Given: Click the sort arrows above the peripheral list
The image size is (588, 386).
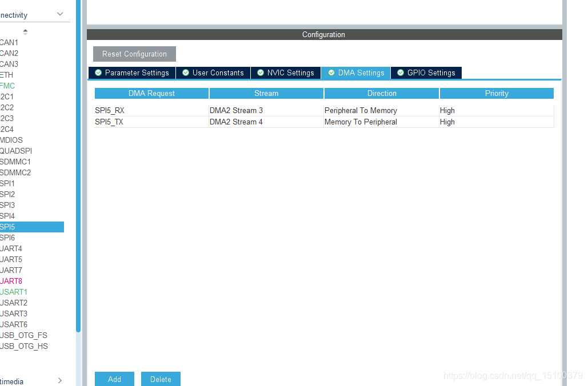Looking at the screenshot, I should click(26, 32).
